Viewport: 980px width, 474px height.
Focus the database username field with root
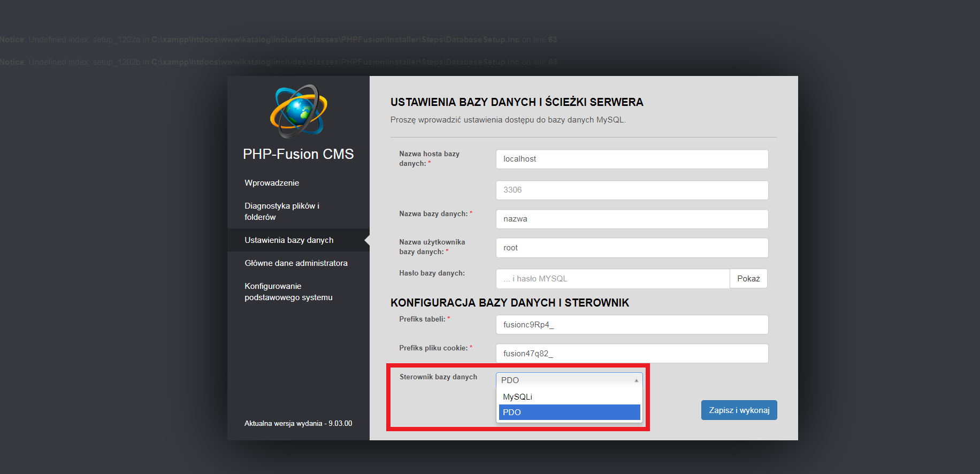(x=632, y=248)
